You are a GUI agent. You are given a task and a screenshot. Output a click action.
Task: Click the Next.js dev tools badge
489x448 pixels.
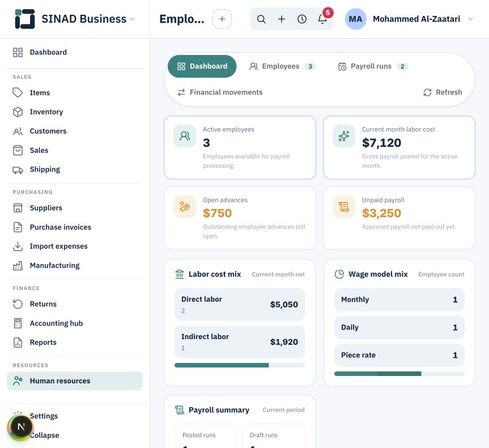(21, 426)
